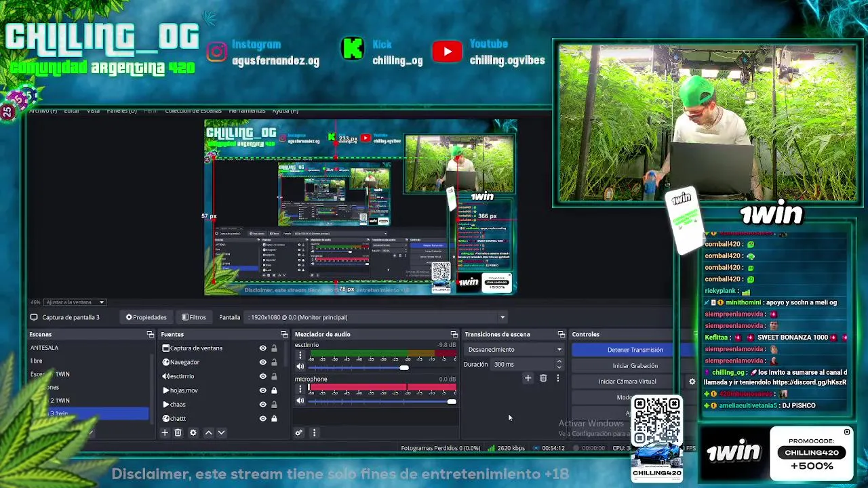Viewport: 868px width, 488px height.
Task: Click Iniciar Grabación
Action: pyautogui.click(x=635, y=366)
